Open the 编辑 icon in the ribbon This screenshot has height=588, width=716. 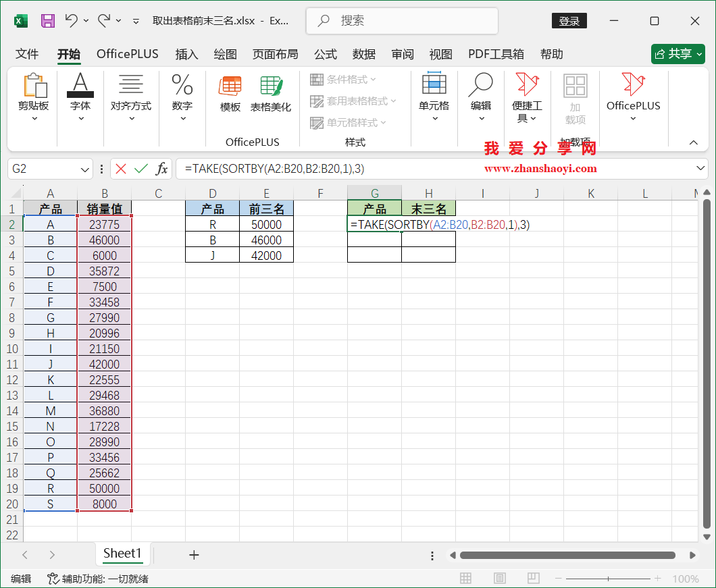coord(480,95)
